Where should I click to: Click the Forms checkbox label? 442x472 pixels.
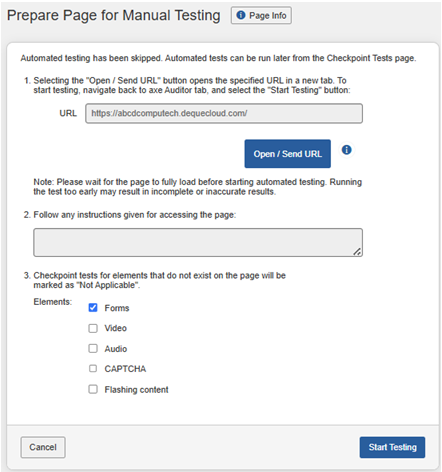pyautogui.click(x=117, y=308)
